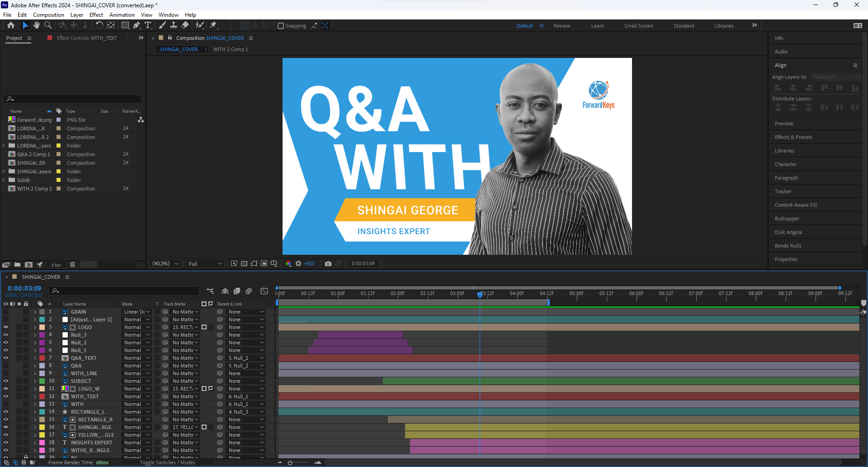Delete selected item with trash icon
This screenshot has width=868, height=467.
click(x=72, y=265)
